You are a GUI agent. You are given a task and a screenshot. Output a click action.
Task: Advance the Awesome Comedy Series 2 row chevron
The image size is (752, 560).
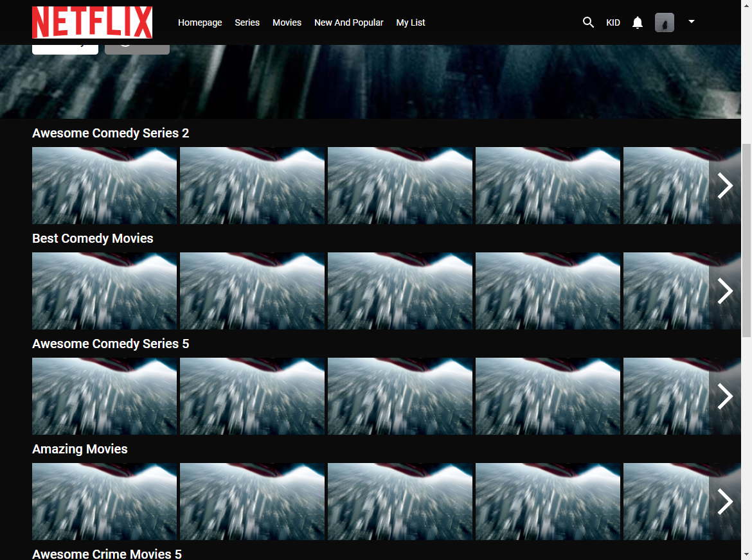pos(725,186)
